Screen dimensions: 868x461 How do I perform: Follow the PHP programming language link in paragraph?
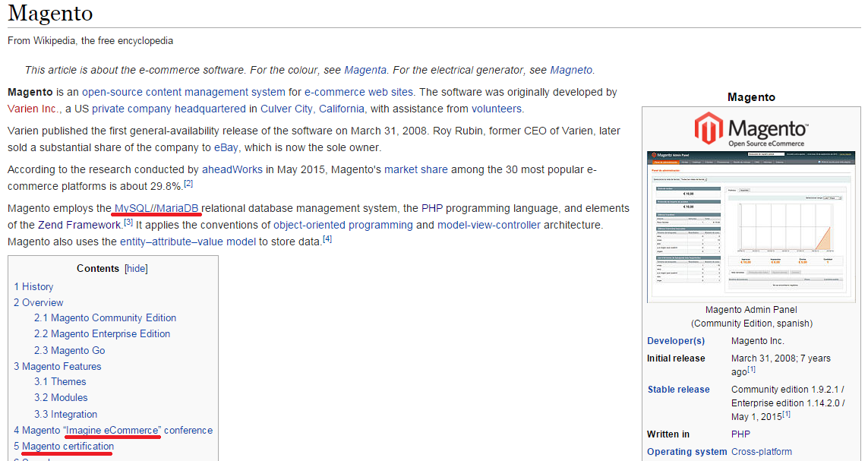(x=432, y=209)
